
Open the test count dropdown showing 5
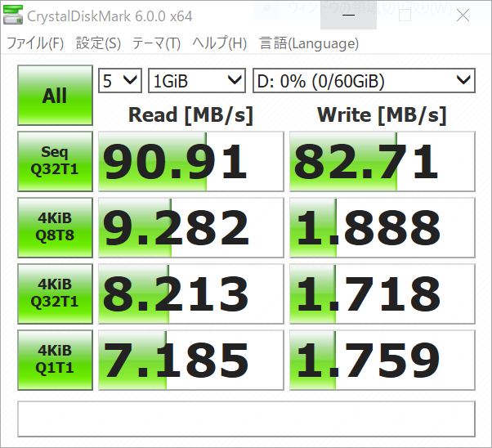click(119, 80)
